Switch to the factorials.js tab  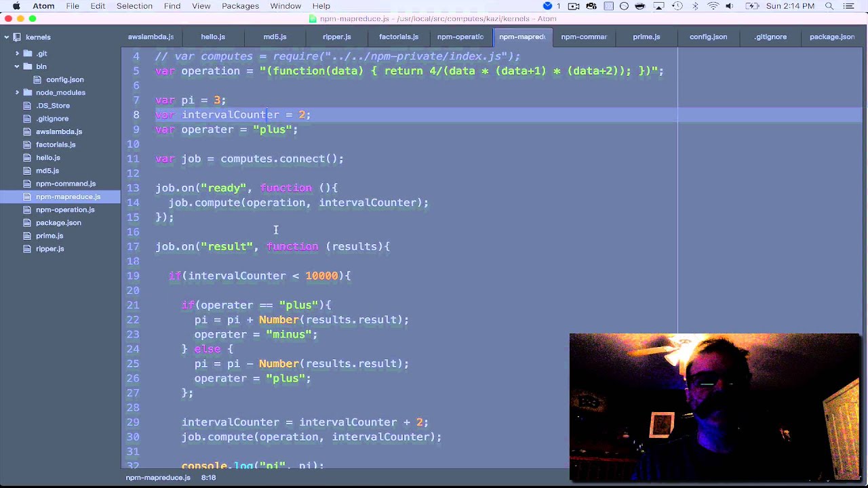(399, 37)
